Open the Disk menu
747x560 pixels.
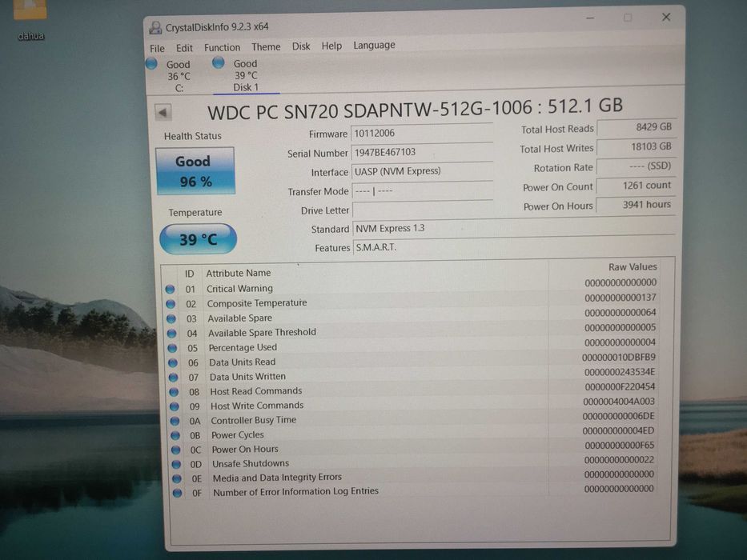pos(300,46)
